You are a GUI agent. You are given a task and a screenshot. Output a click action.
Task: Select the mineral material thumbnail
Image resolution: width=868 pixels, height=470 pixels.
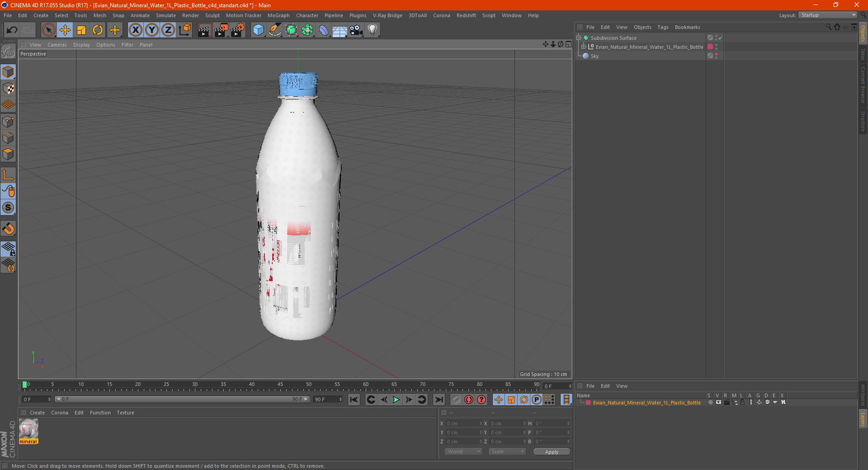point(28,428)
